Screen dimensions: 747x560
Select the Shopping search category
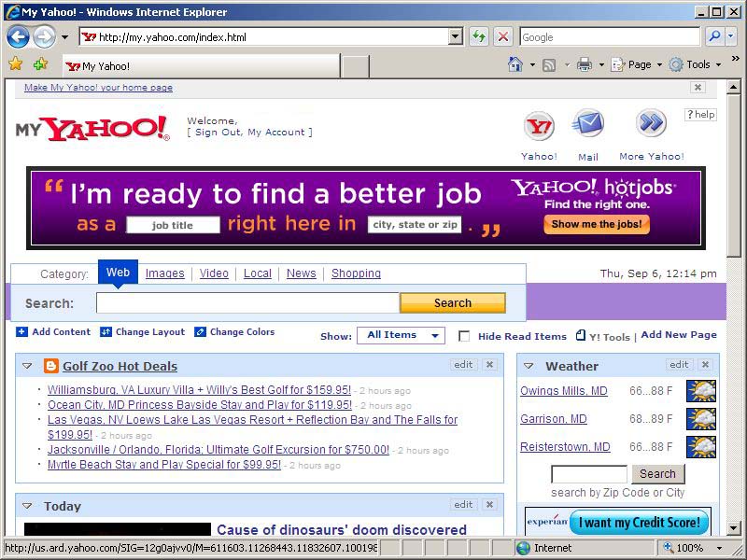click(356, 273)
